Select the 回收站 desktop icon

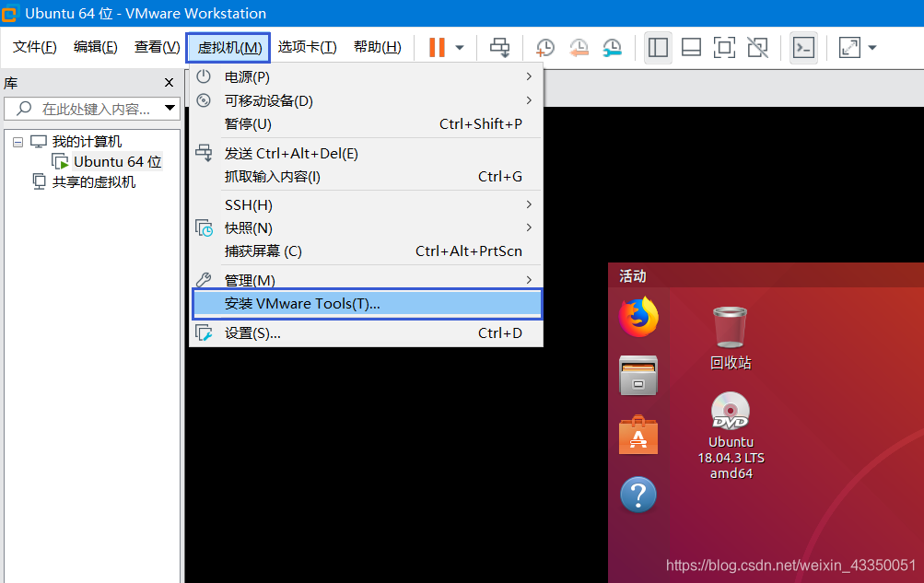coord(731,337)
